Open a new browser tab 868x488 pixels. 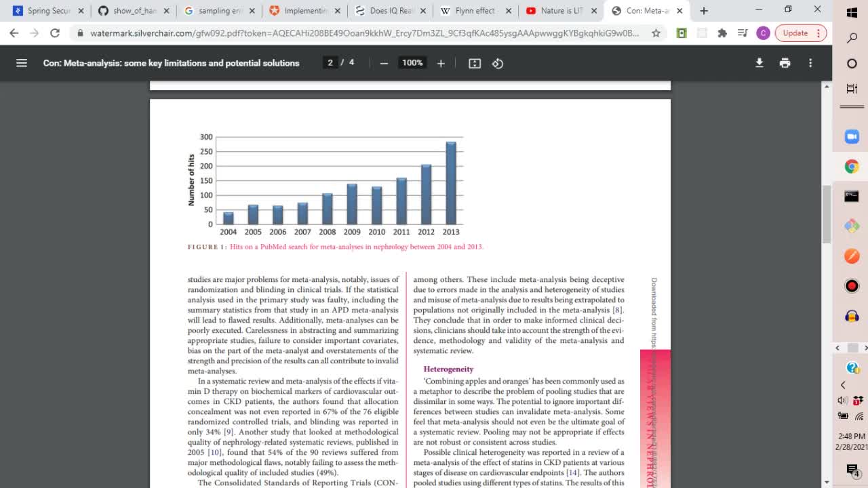pyautogui.click(x=704, y=11)
